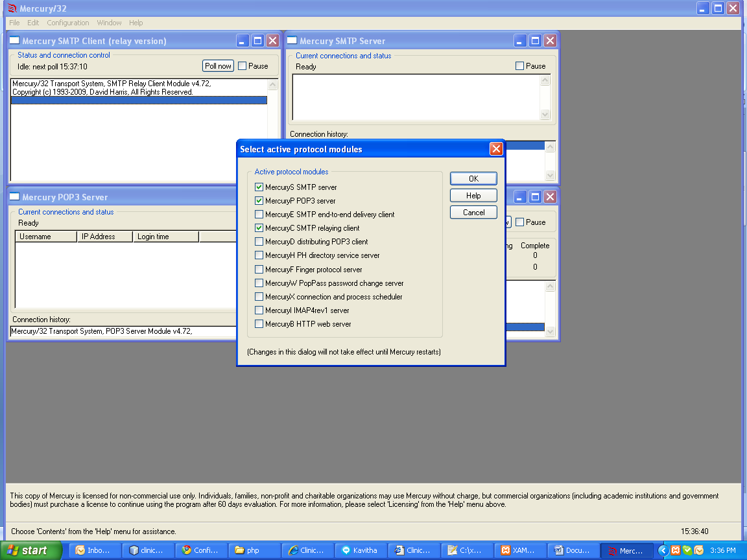
Task: Switch to Word Docu... taskbar item
Action: pyautogui.click(x=573, y=550)
